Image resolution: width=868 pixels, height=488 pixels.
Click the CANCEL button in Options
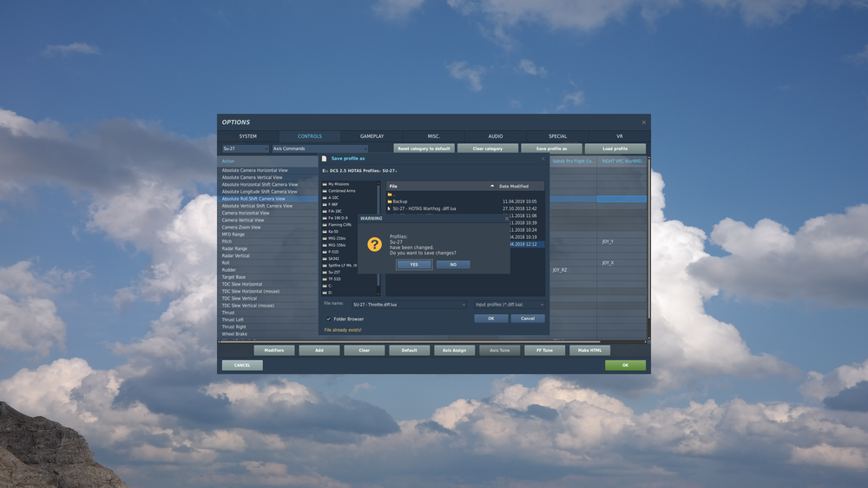(x=242, y=365)
